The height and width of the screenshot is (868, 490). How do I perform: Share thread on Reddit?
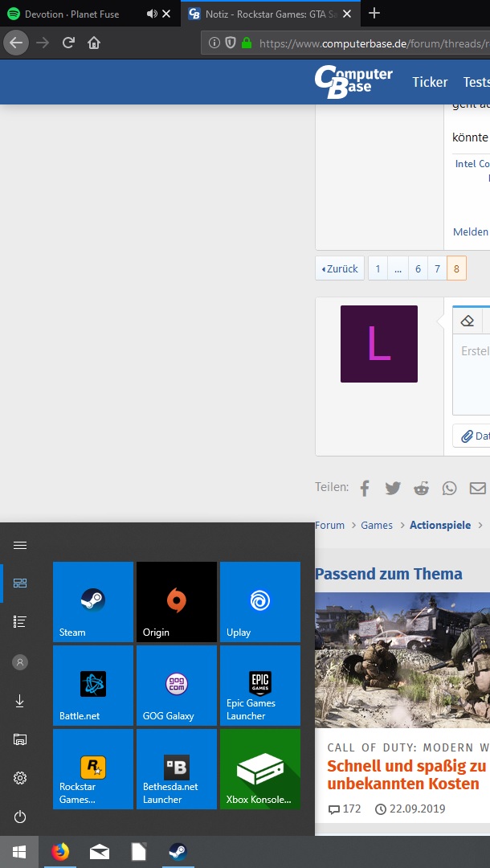(x=422, y=489)
